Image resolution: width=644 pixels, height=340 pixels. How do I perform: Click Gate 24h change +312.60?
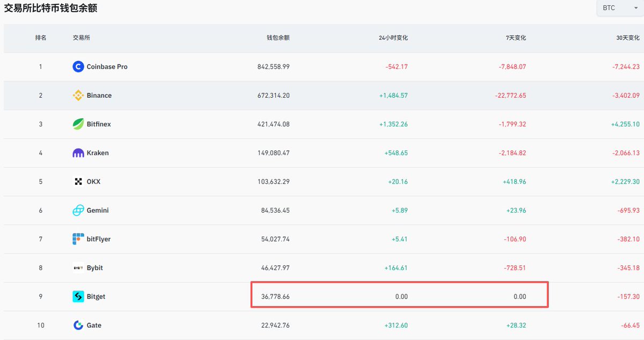396,325
